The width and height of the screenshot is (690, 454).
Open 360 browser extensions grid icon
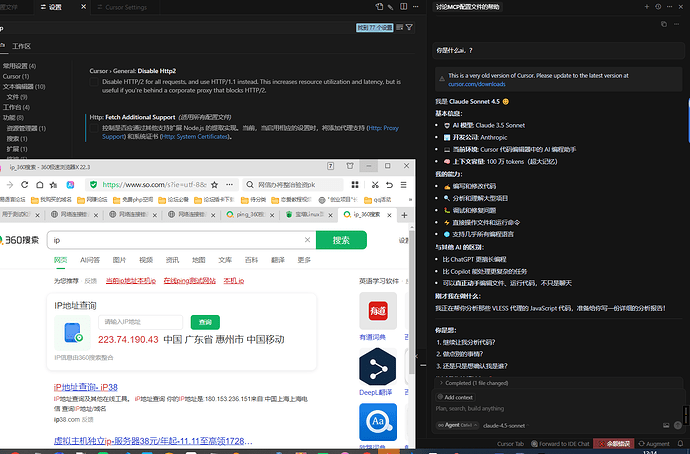(x=355, y=185)
